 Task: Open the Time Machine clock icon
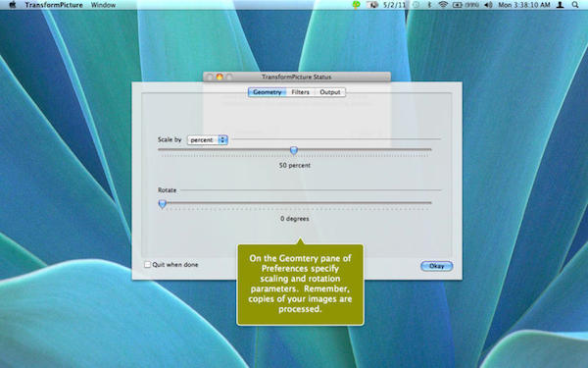416,5
